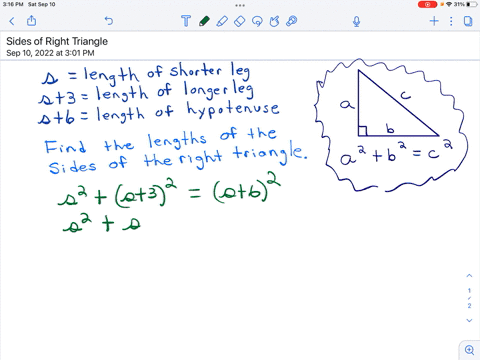Tap the page number indicator 1/2

[469, 298]
